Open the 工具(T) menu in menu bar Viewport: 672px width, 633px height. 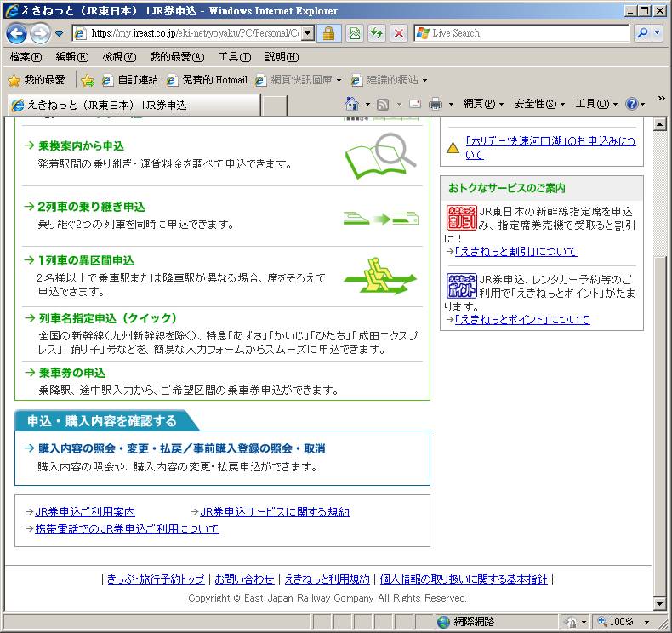235,56
